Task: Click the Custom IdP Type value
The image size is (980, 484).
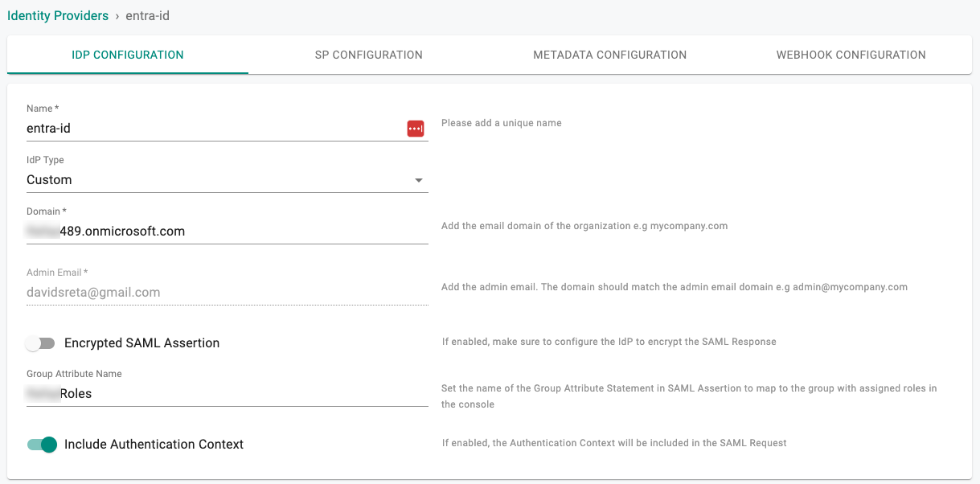Action: pos(49,180)
